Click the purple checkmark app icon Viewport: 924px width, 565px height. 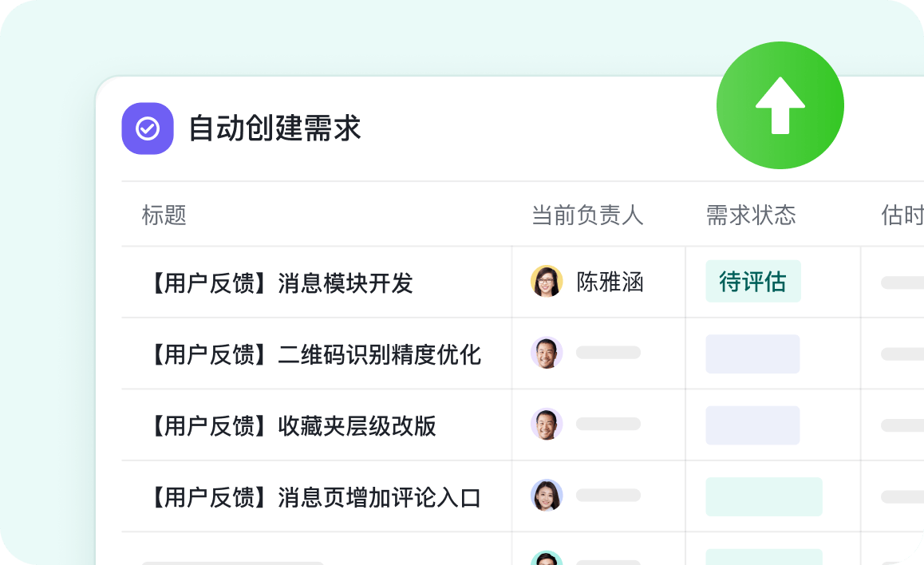pyautogui.click(x=148, y=128)
